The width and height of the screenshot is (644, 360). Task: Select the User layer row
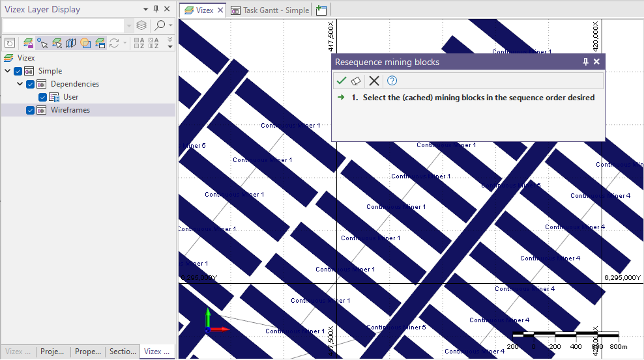click(x=70, y=97)
